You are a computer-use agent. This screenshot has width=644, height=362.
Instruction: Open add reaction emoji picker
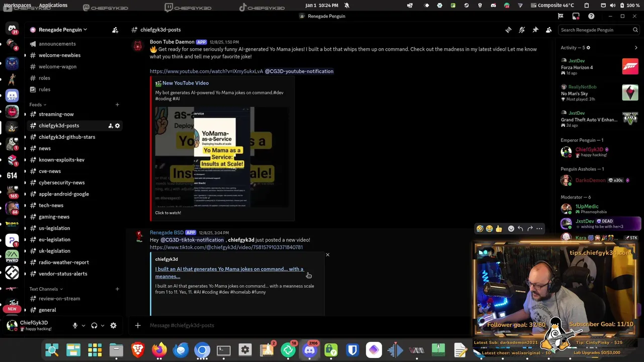pyautogui.click(x=511, y=229)
